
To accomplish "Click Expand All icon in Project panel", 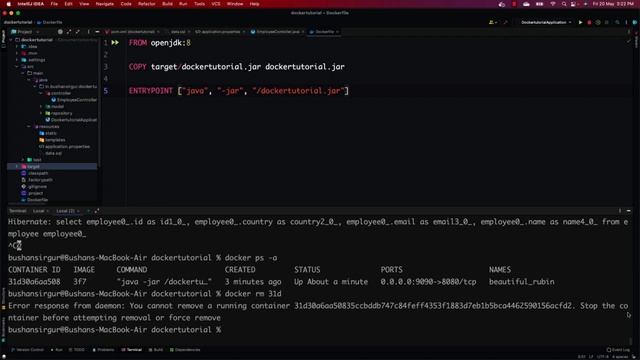I will [69, 31].
